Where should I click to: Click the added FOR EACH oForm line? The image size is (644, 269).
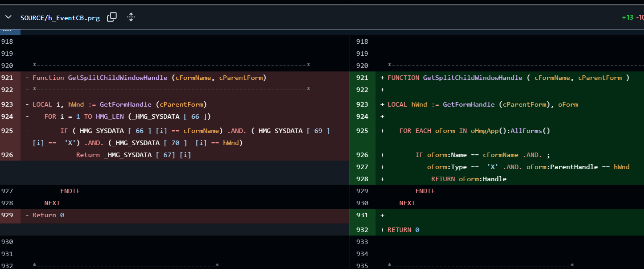tap(475, 131)
